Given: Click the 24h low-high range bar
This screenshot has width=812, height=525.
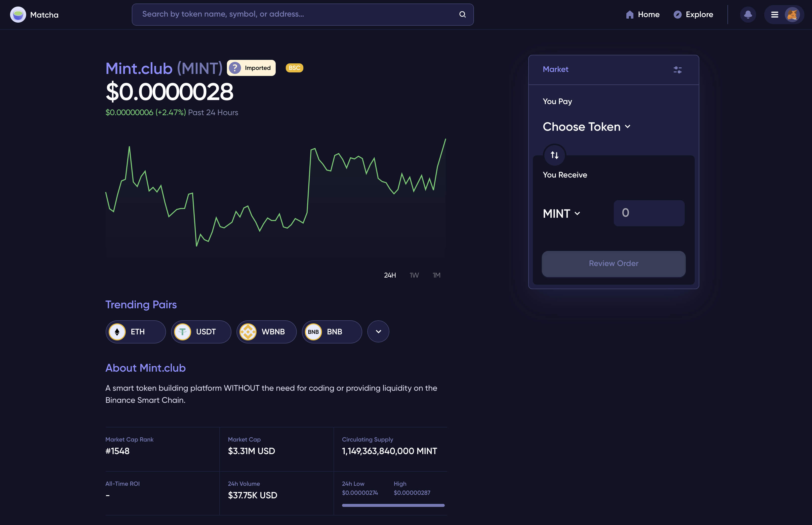Looking at the screenshot, I should [393, 505].
